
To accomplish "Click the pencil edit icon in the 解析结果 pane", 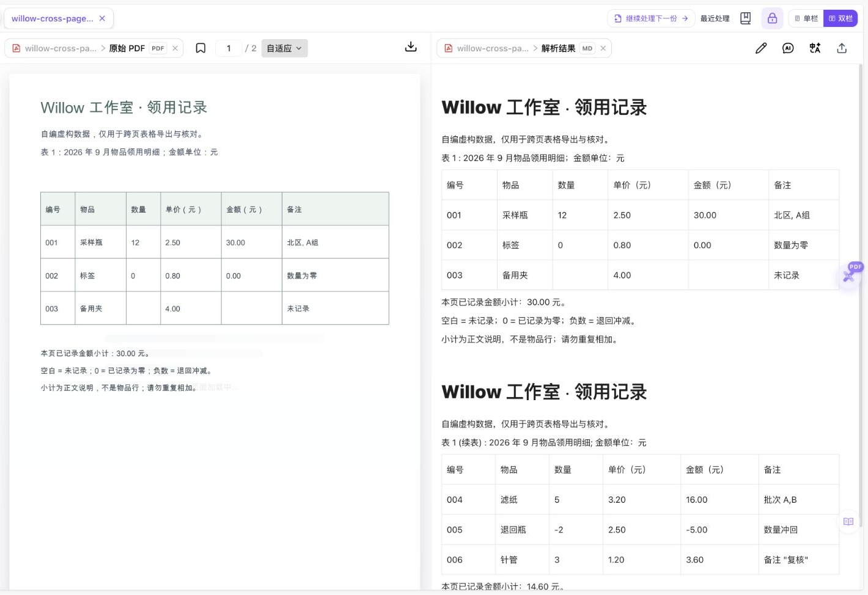I will (761, 48).
